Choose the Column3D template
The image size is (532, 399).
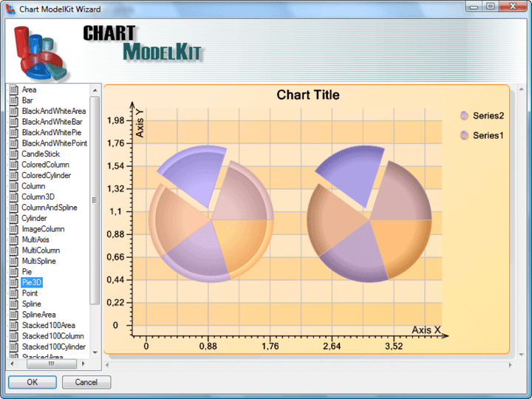(38, 197)
